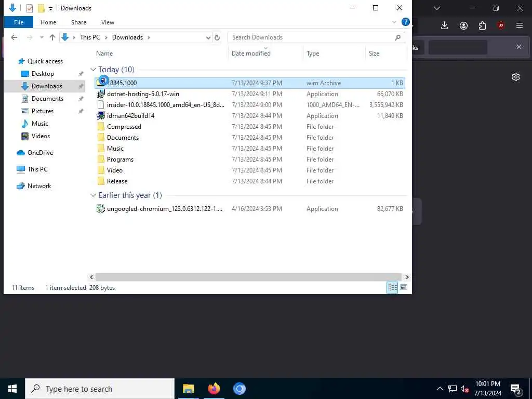Open the address bar history dropdown

click(208, 37)
